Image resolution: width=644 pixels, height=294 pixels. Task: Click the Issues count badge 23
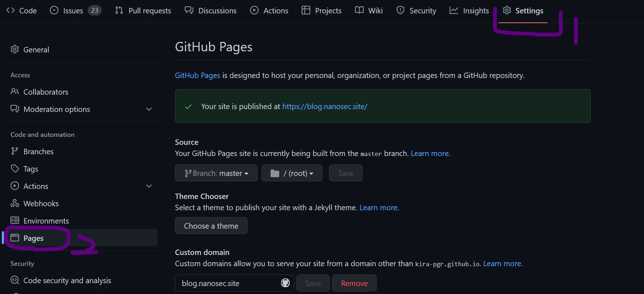pyautogui.click(x=95, y=10)
